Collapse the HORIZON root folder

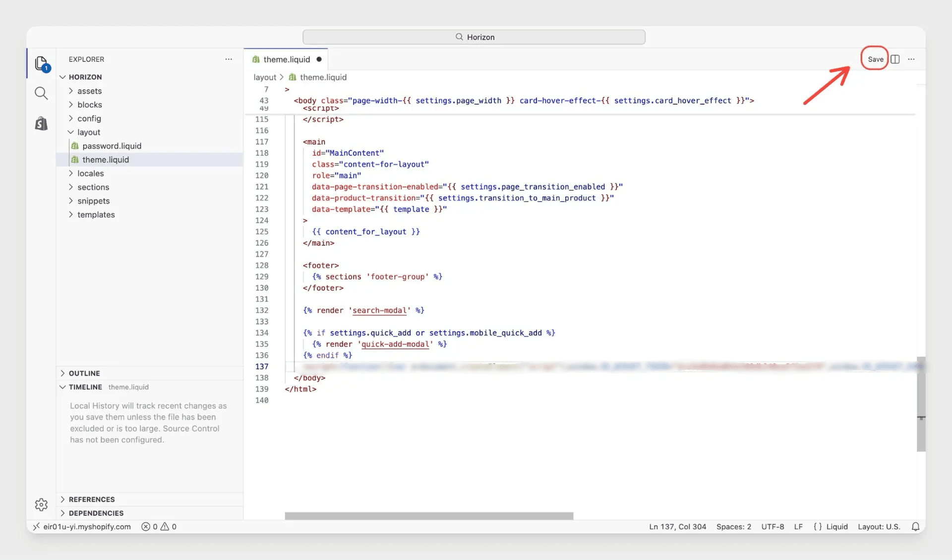(x=85, y=77)
